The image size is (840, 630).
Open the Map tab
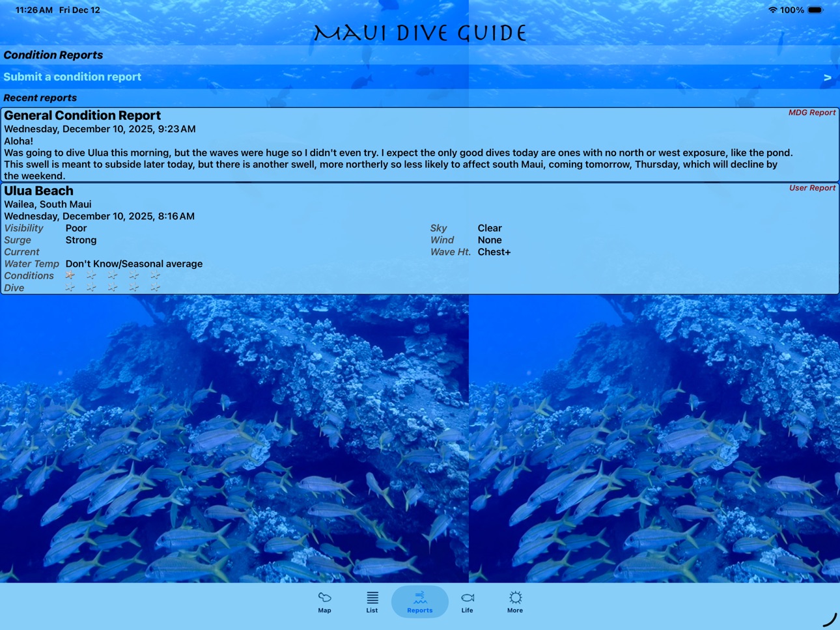coord(324,602)
